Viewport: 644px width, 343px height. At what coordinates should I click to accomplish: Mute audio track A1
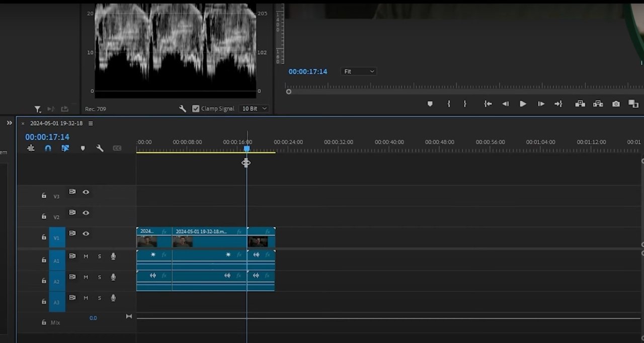(86, 256)
